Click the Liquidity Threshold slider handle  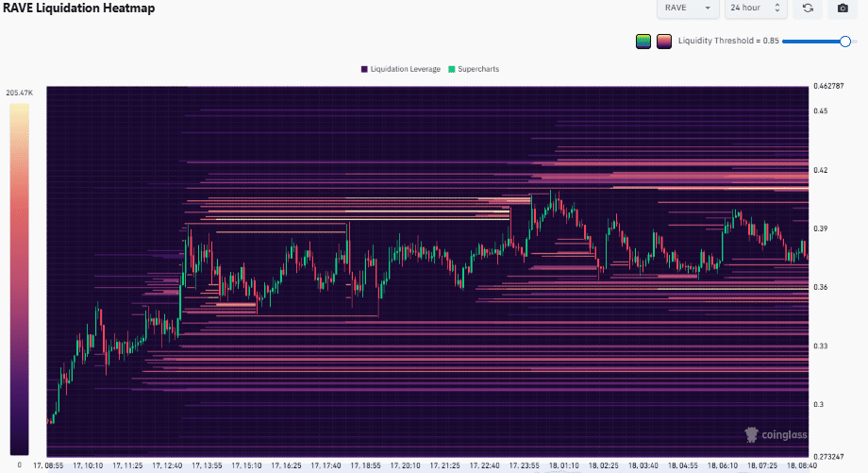[845, 42]
